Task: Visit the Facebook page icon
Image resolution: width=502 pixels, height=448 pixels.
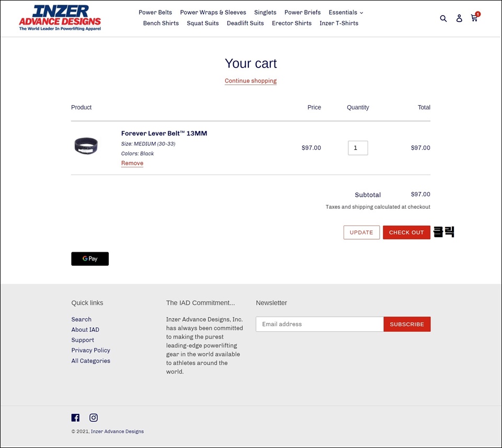Action: tap(75, 418)
